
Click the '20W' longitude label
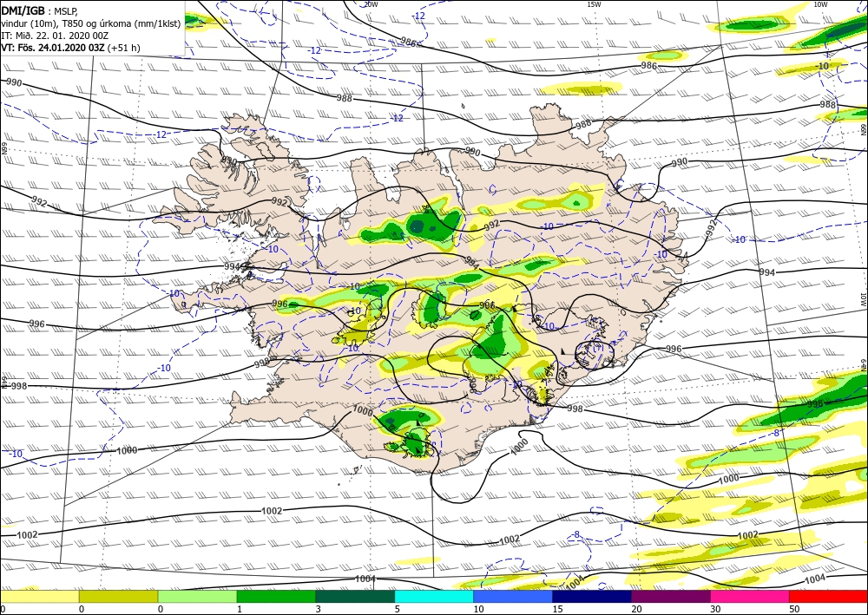pos(371,4)
